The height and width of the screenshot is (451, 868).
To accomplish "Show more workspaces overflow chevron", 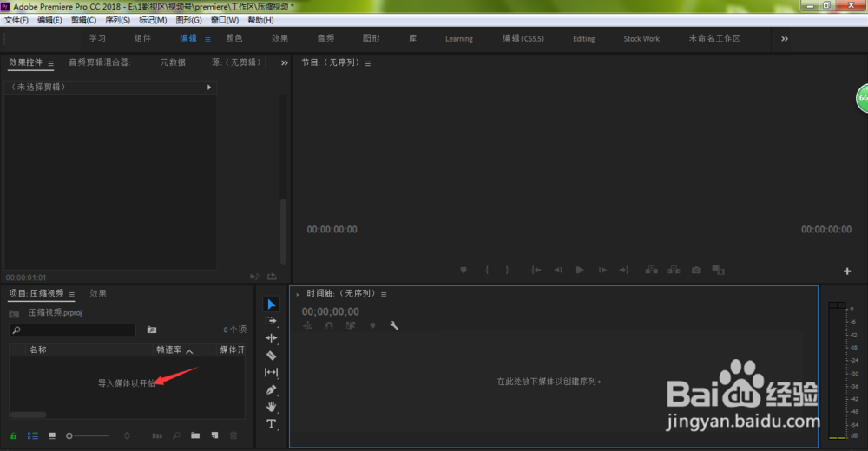I will [785, 39].
